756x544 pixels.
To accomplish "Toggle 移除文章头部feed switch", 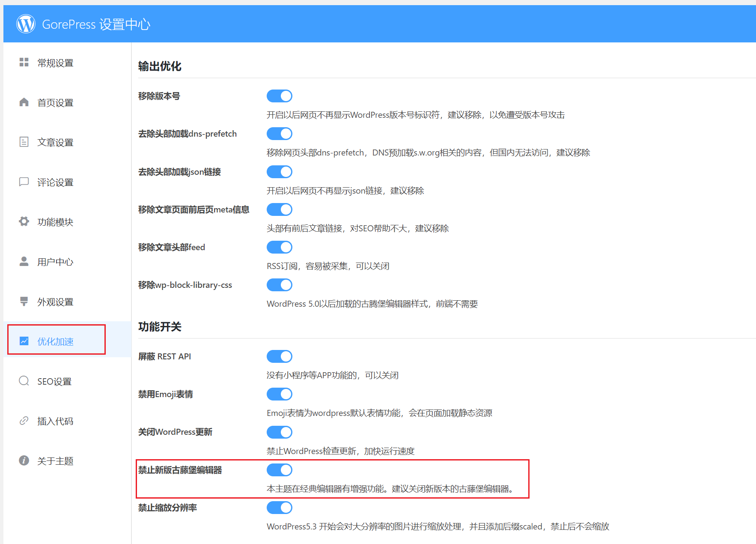I will [280, 247].
